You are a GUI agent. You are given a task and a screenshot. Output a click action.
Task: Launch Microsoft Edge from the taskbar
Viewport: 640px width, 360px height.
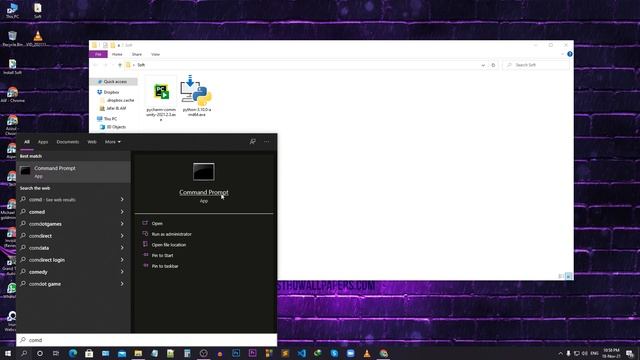[73, 353]
